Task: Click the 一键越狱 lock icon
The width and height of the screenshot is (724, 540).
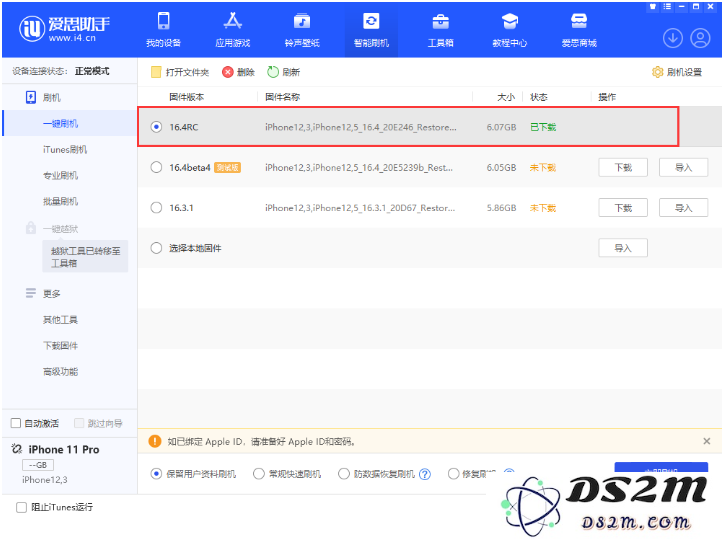Action: pyautogui.click(x=30, y=228)
